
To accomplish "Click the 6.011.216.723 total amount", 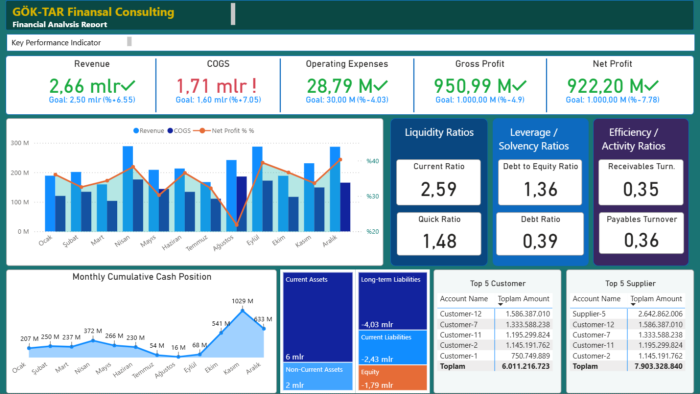I will tap(525, 366).
